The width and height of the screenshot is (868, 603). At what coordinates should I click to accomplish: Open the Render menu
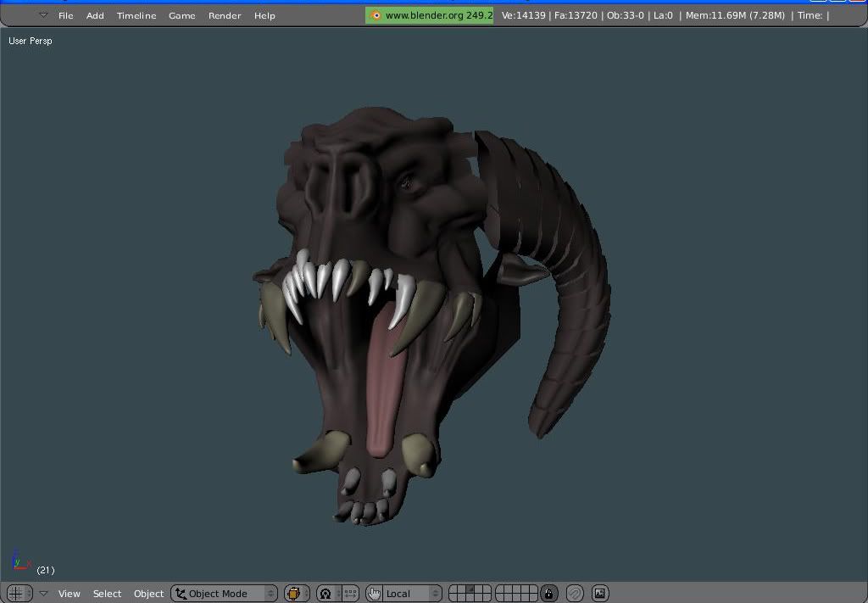click(225, 15)
